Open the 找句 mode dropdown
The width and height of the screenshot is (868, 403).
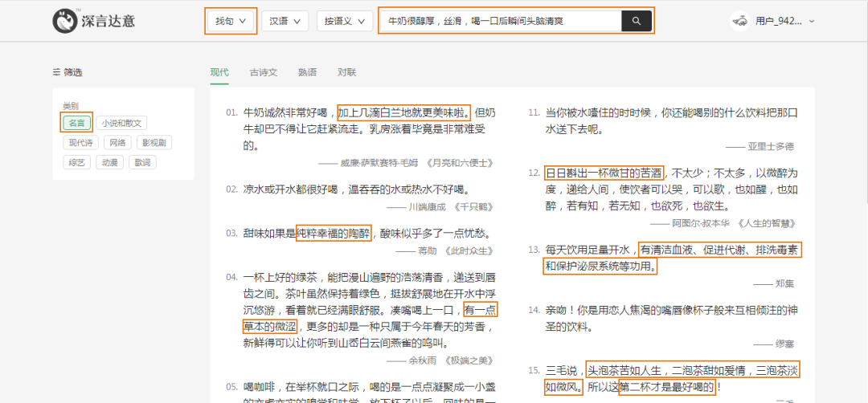click(231, 21)
